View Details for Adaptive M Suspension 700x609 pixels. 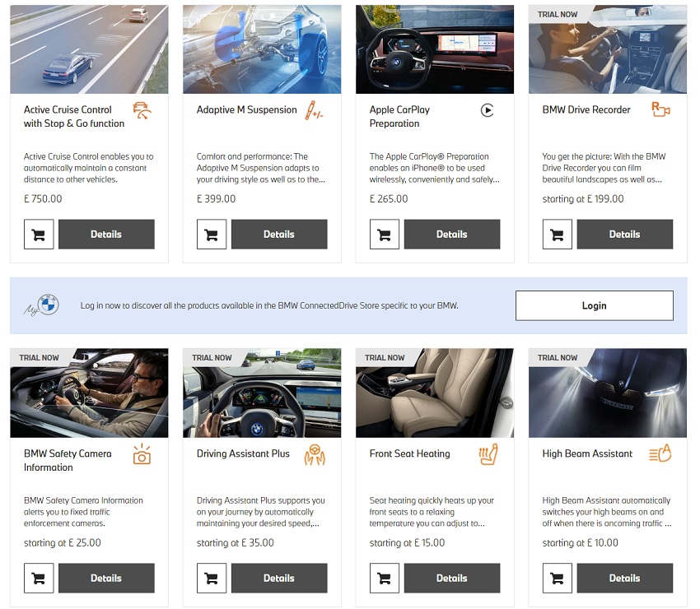coord(279,235)
